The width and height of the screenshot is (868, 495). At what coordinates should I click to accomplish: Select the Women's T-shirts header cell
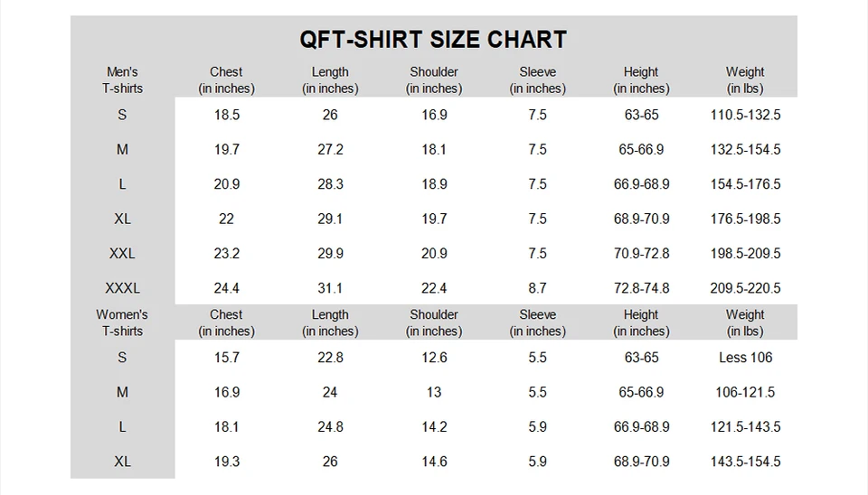pos(122,323)
